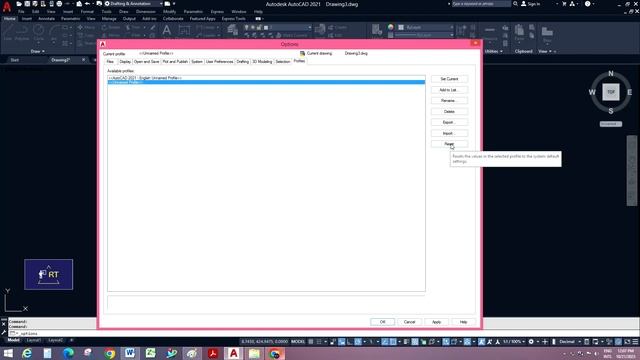Image resolution: width=640 pixels, height=360 pixels.
Task: Switch to the Collaborate ribbon tab
Action: click(x=173, y=19)
